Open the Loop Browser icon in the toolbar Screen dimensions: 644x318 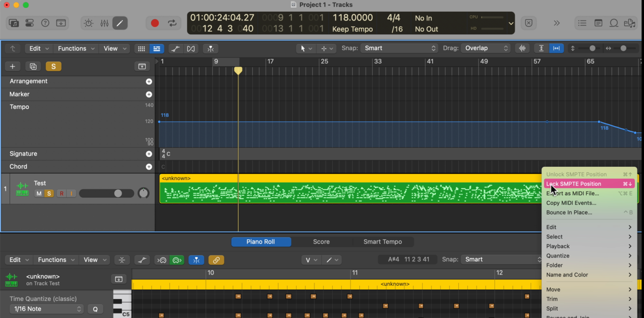[x=13, y=23]
